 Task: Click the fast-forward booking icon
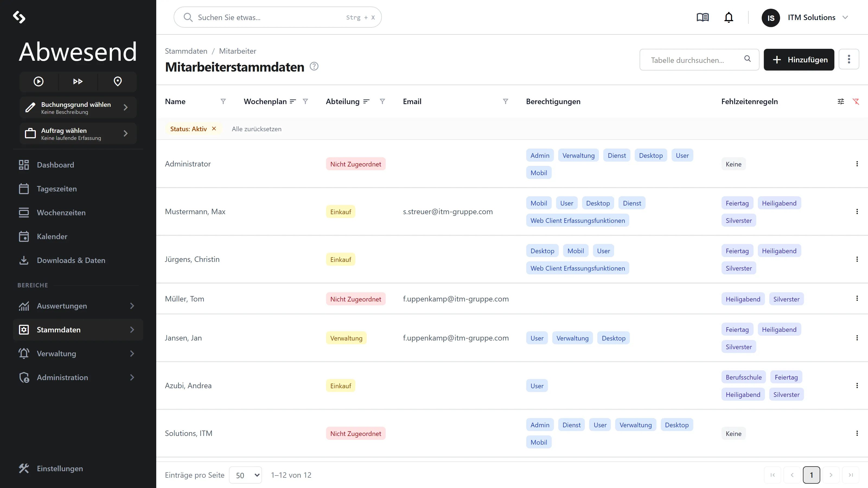(78, 82)
